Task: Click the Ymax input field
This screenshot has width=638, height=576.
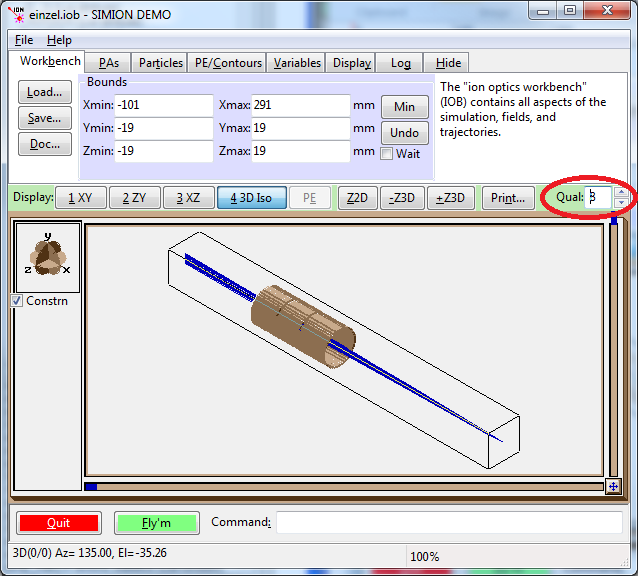Action: (301, 128)
